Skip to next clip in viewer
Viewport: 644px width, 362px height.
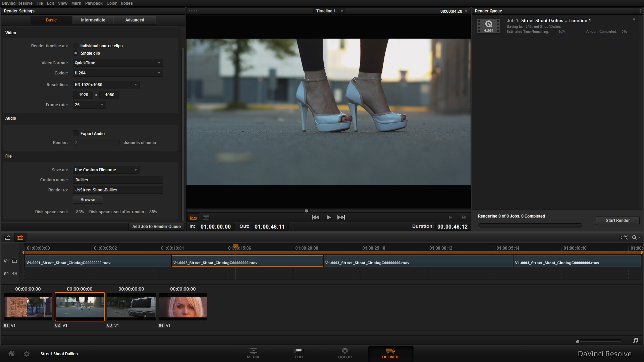click(x=341, y=217)
